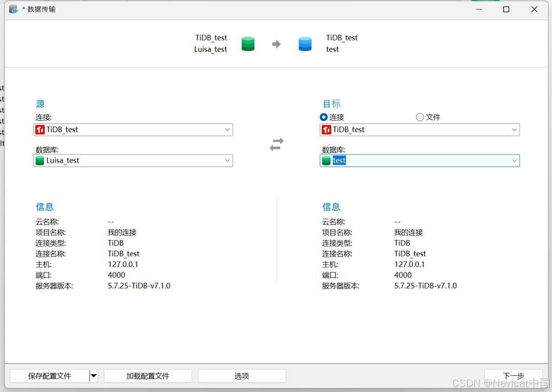
Task: Click the green database icon beside Luisa_test
Action: 40,160
